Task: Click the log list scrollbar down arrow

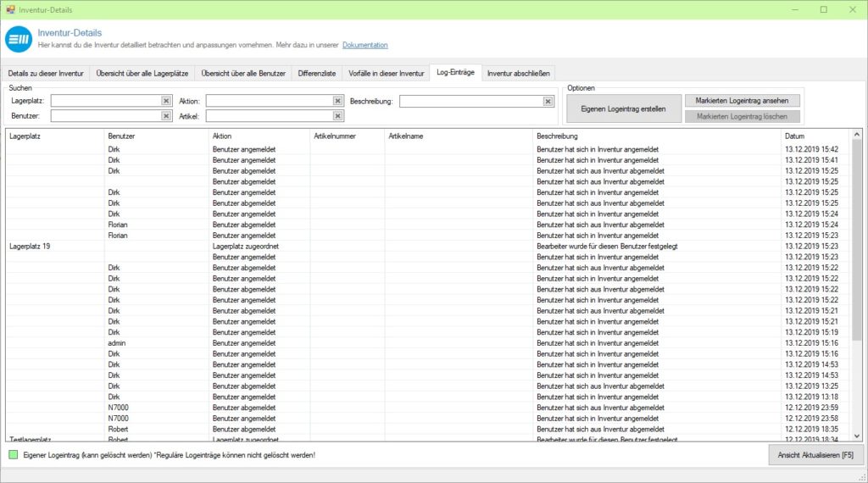Action: click(856, 436)
